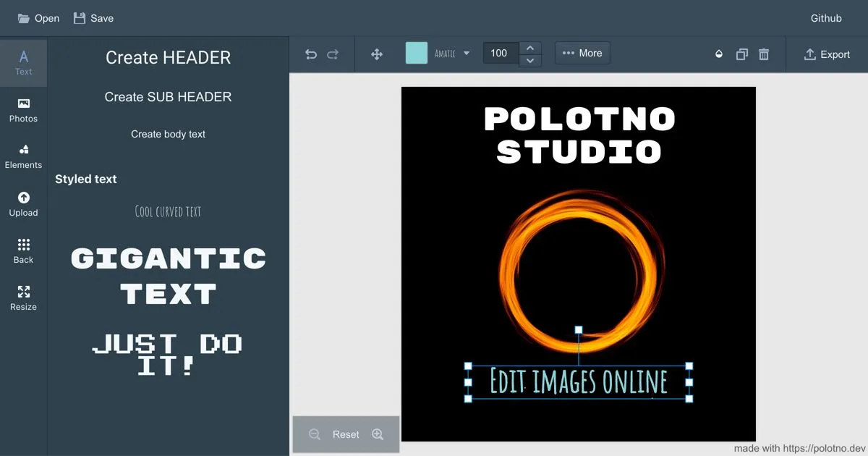The image size is (868, 456).
Task: Open the position/alignment tool
Action: 376,54
